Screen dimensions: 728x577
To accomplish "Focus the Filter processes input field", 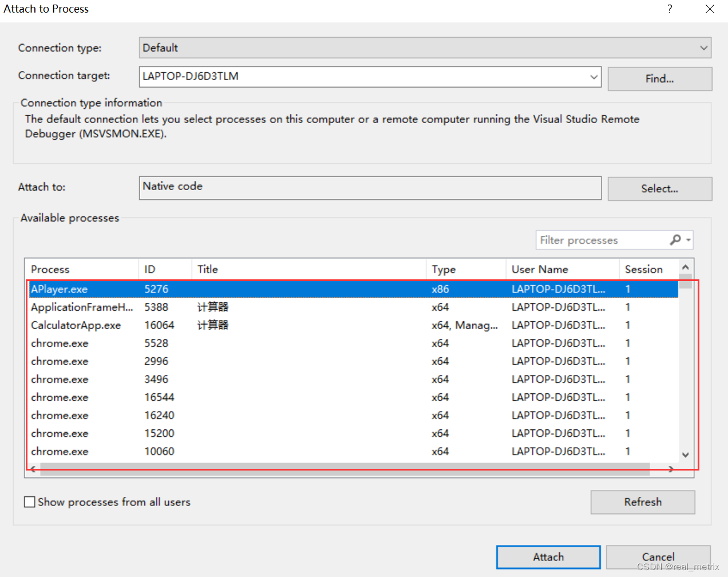I will click(602, 240).
